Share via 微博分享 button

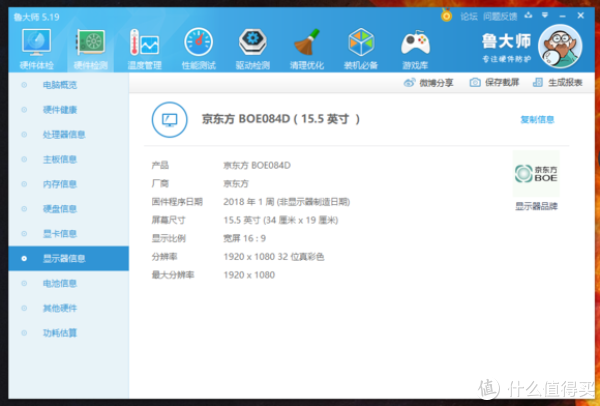429,83
